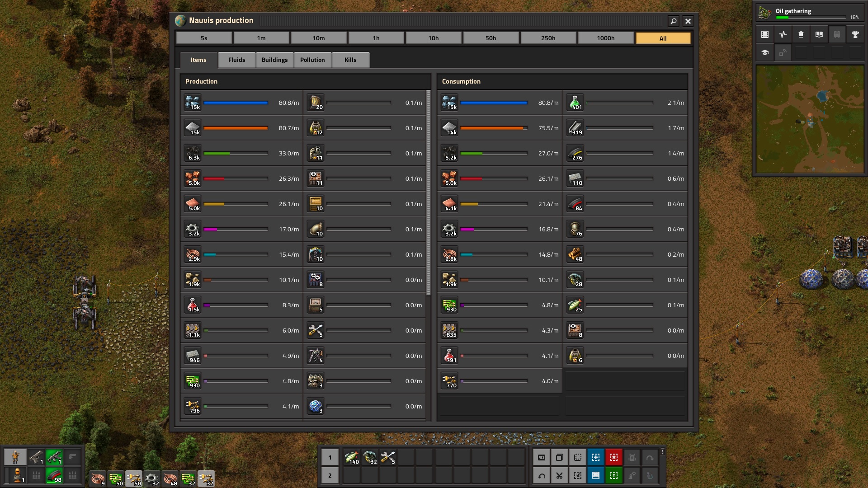The image size is (868, 488).
Task: Select the cut scissors tool
Action: pyautogui.click(x=560, y=475)
